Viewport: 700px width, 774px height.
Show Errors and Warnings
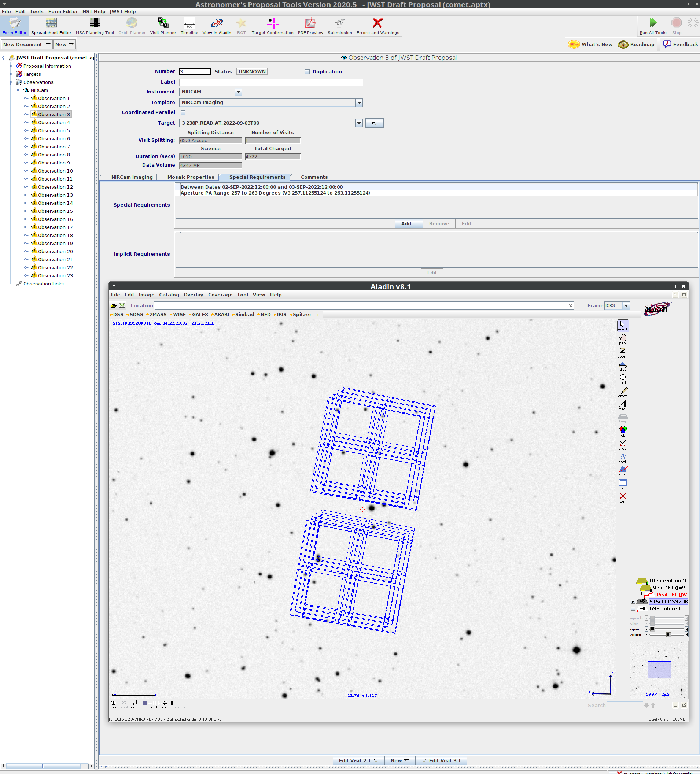(377, 26)
